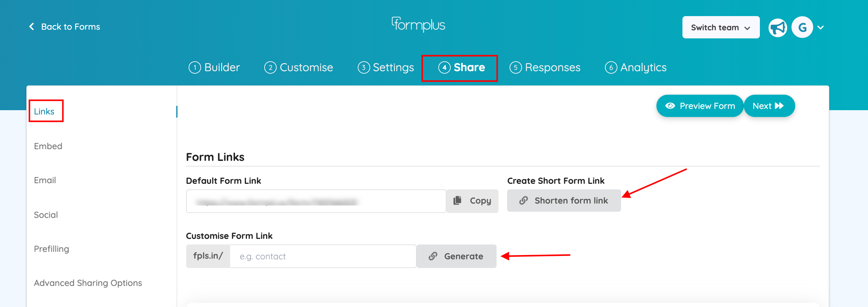Click the Shorten form link button
This screenshot has width=868, height=307.
click(x=564, y=200)
